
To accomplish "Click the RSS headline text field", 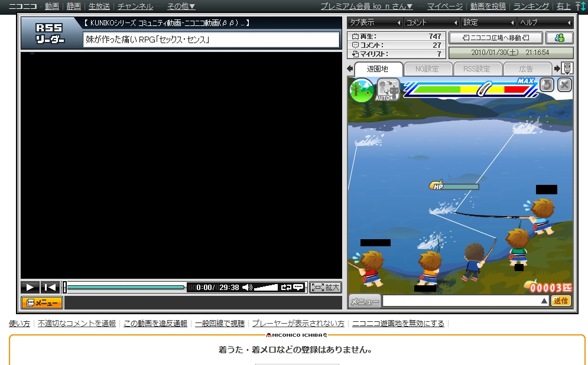I will (x=211, y=40).
